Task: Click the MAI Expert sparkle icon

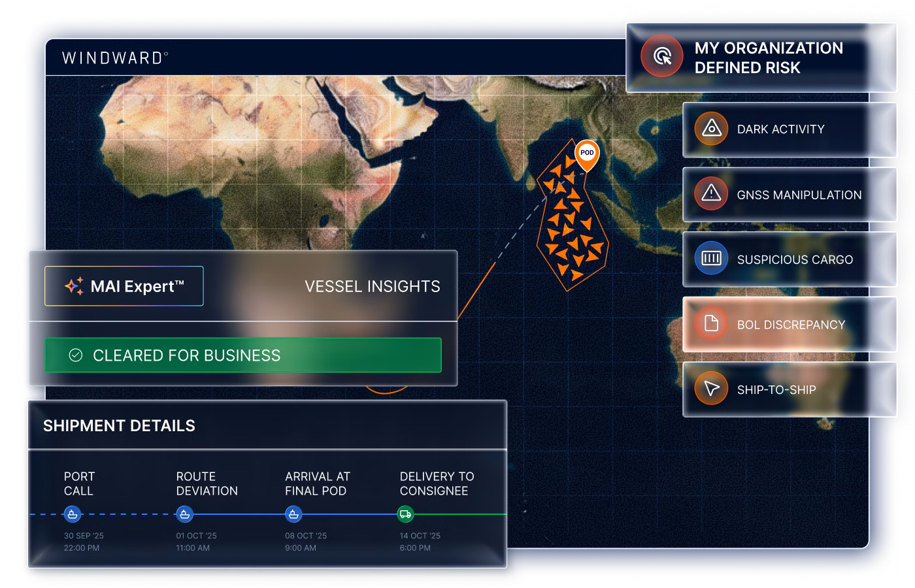Action: (74, 286)
